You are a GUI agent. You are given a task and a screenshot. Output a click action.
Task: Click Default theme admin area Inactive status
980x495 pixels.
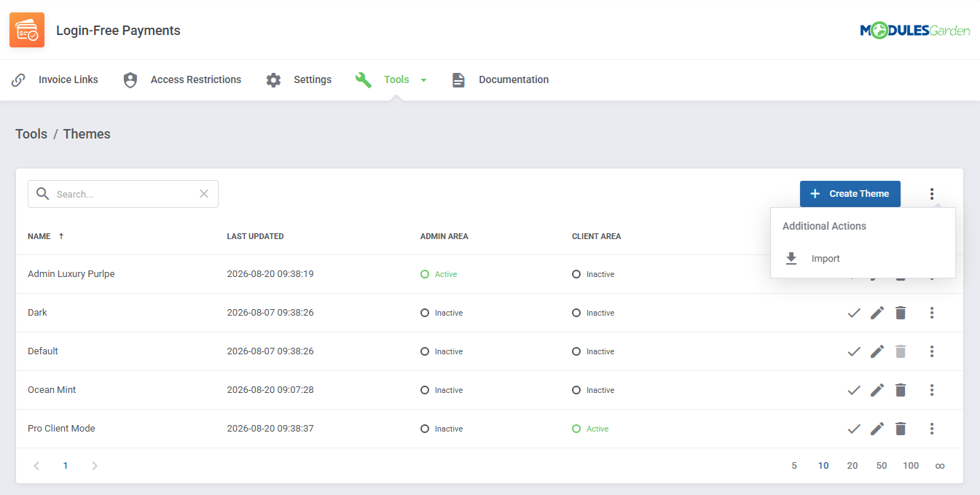point(442,351)
